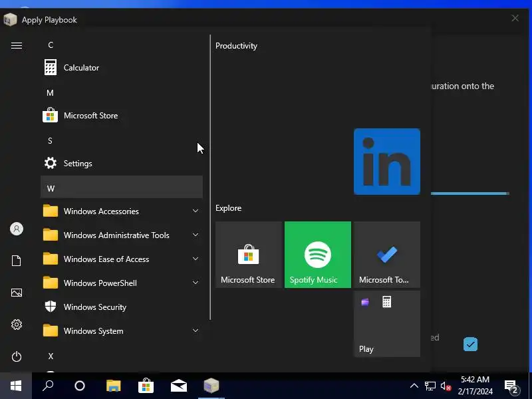This screenshot has height=399, width=532.
Task: Show hidden tray icons
Action: pos(414,386)
